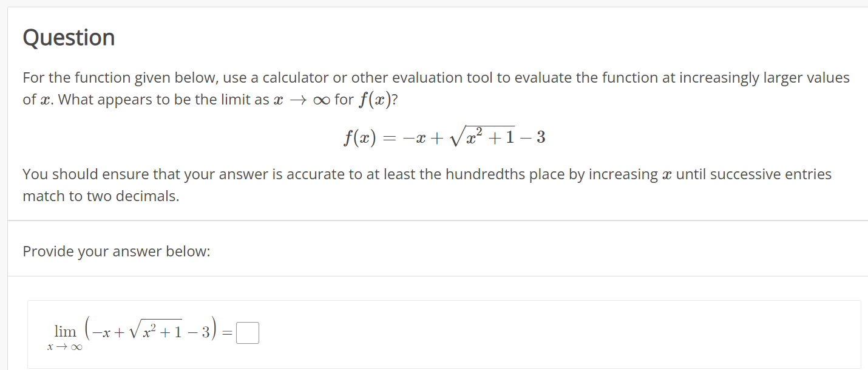Click the Question heading
Viewport: 868px width, 370px height.
pyautogui.click(x=68, y=37)
